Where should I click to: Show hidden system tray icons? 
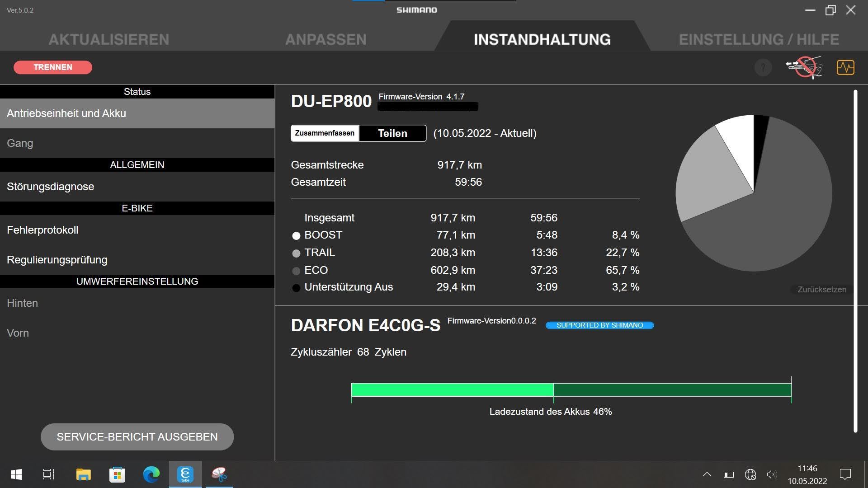pos(707,474)
